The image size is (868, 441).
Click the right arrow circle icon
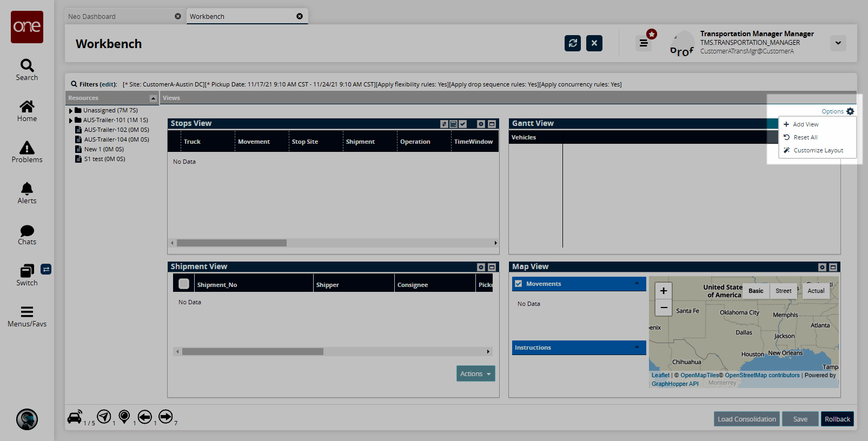pos(165,417)
